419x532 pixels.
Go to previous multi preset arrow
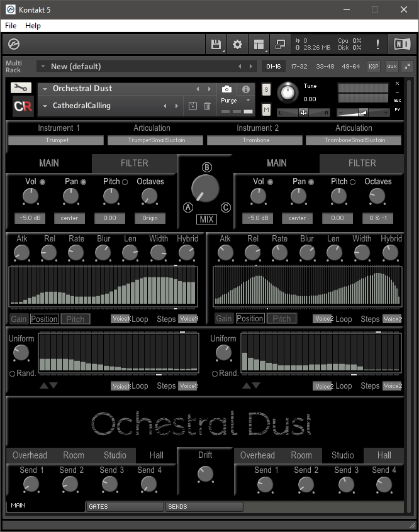240,67
